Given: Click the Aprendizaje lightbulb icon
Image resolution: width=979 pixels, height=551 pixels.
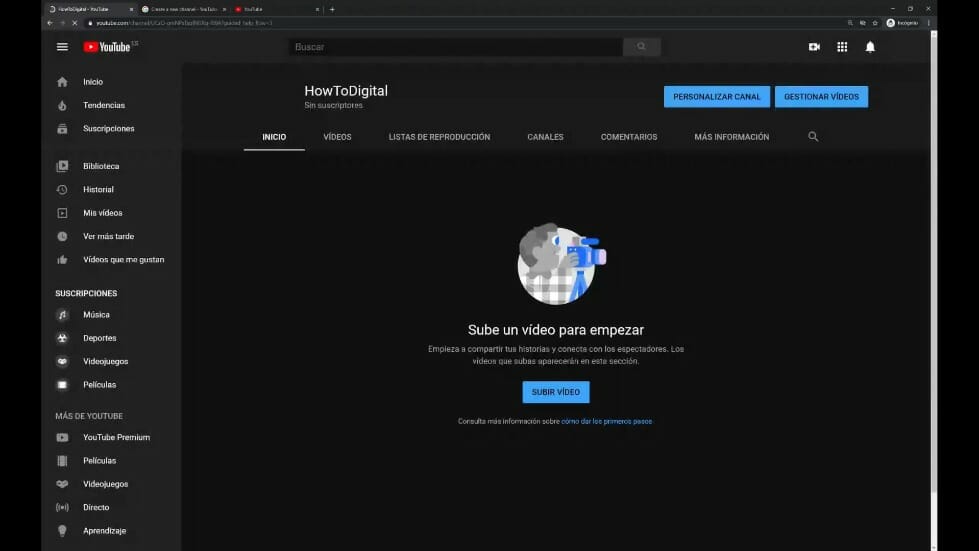Looking at the screenshot, I should (x=62, y=531).
